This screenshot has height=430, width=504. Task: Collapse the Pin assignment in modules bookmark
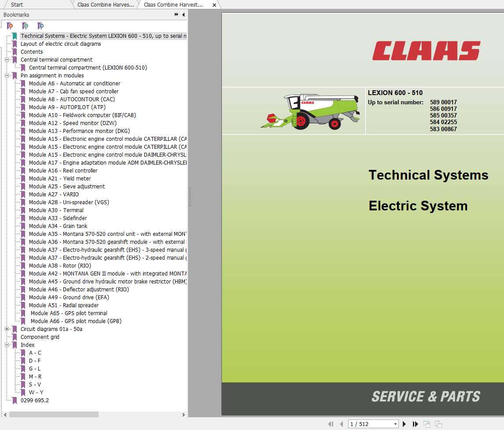pyautogui.click(x=7, y=75)
